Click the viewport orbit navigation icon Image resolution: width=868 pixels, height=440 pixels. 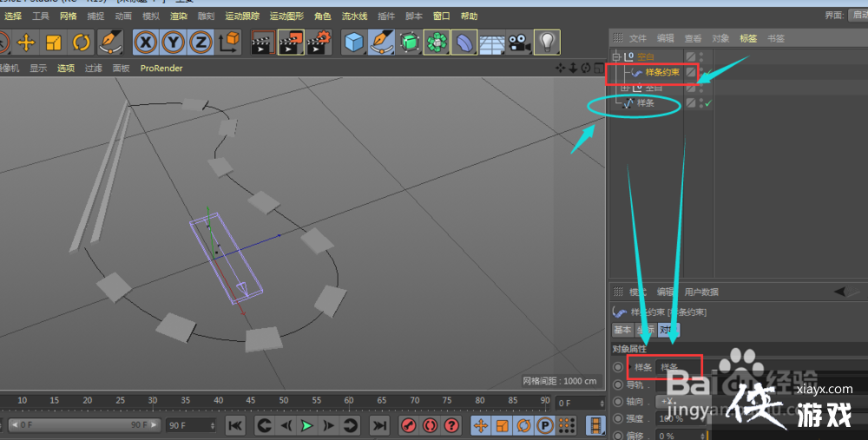(586, 68)
